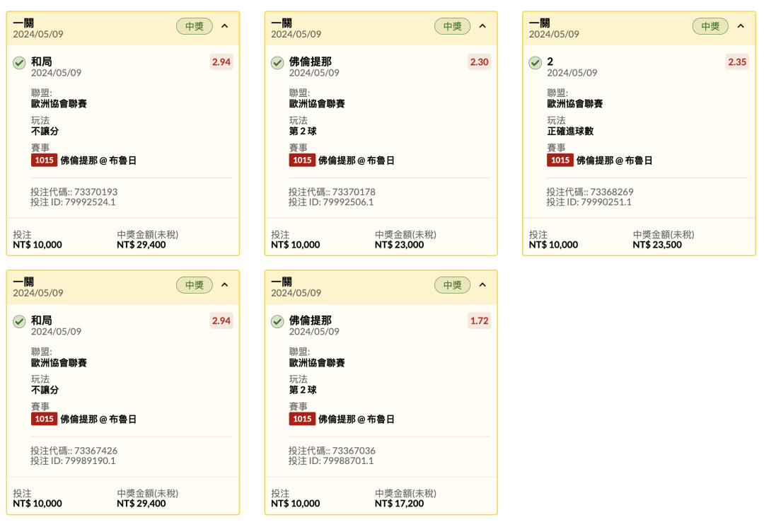Click green checkmark beside 佛倫提那 odds 2.30
The image size is (764, 532).
[x=277, y=63]
